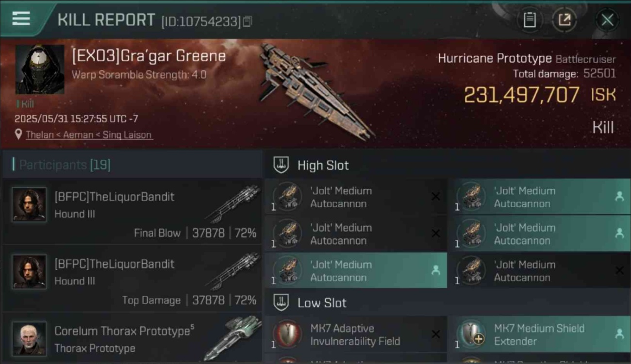
Task: Share the kill report externally
Action: (x=564, y=20)
